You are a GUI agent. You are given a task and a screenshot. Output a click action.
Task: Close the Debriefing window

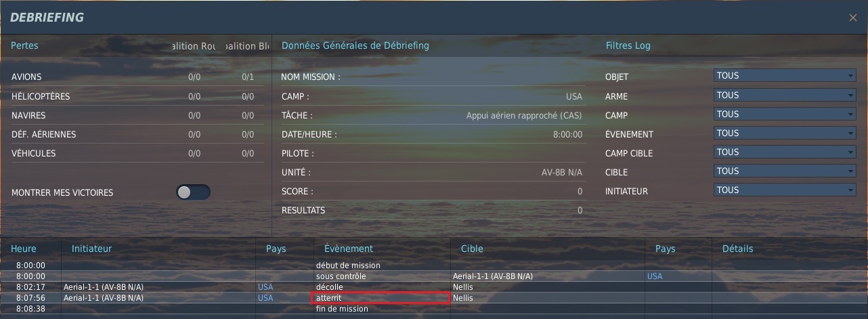click(852, 18)
